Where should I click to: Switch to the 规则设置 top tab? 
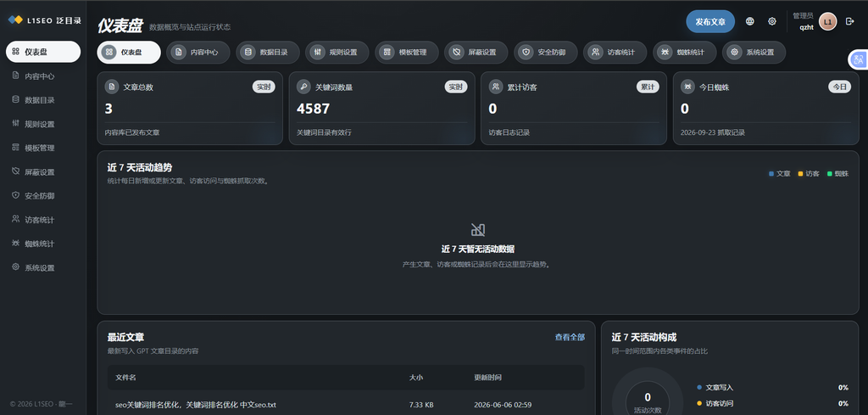(337, 53)
